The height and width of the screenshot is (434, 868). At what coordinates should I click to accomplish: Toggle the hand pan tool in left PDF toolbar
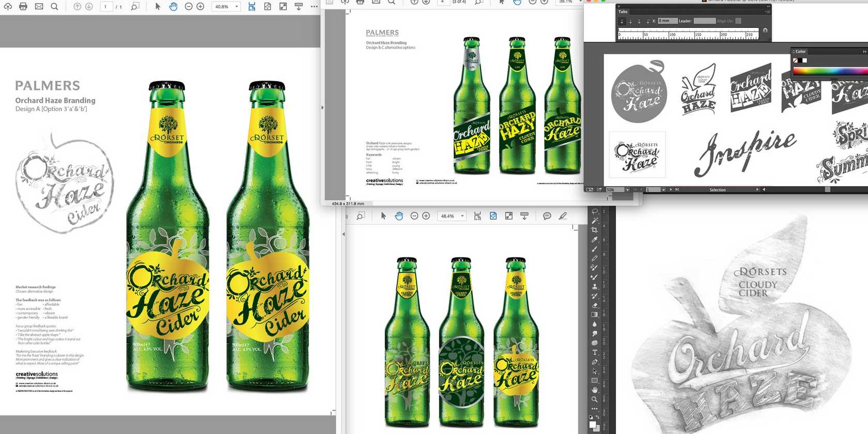tap(173, 6)
